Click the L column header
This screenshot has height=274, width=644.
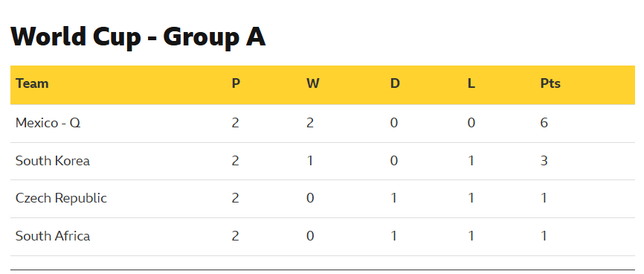(471, 83)
